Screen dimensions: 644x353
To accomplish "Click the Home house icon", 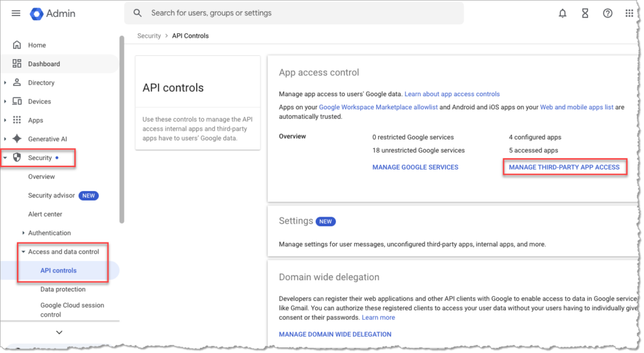I will pyautogui.click(x=17, y=45).
